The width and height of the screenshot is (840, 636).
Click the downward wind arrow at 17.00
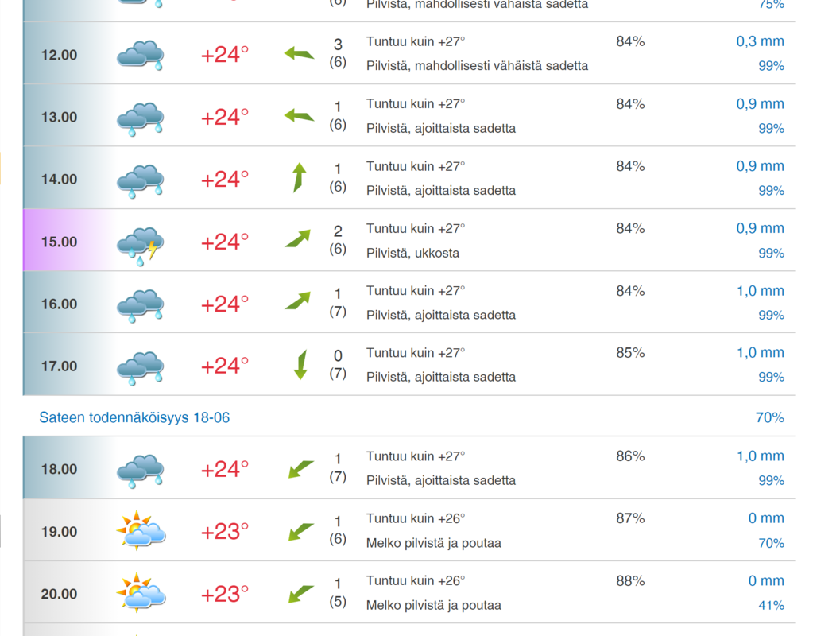pyautogui.click(x=300, y=365)
